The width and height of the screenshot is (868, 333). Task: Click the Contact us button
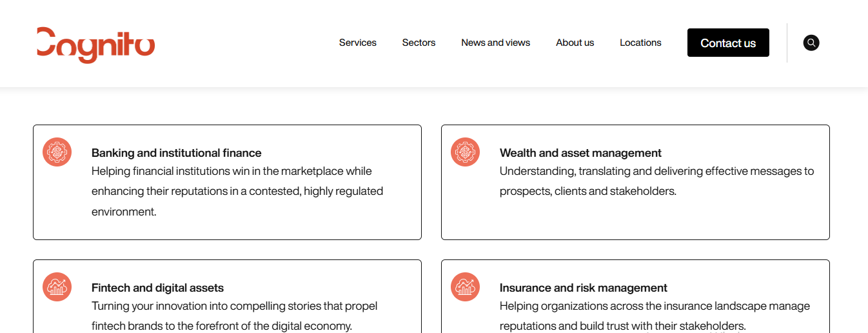(728, 43)
